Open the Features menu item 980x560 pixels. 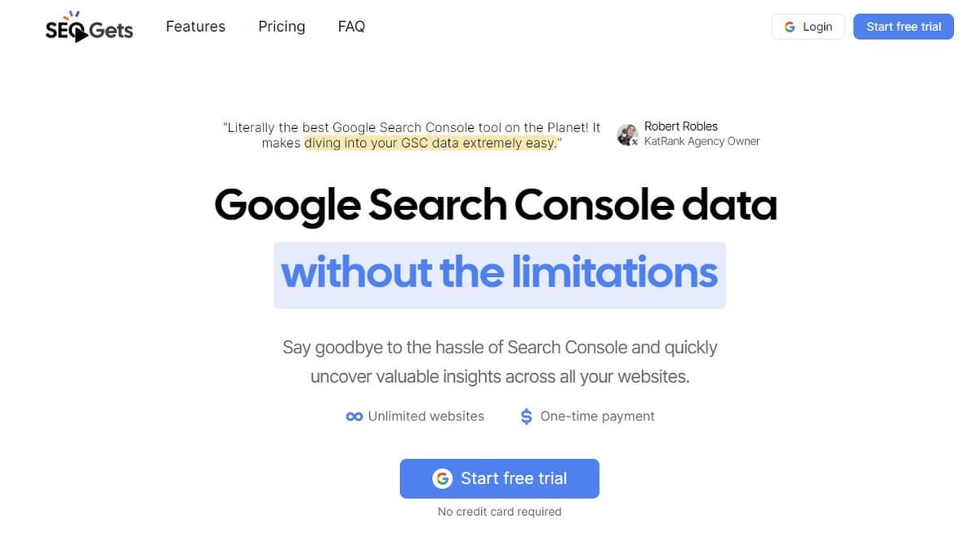tap(195, 26)
